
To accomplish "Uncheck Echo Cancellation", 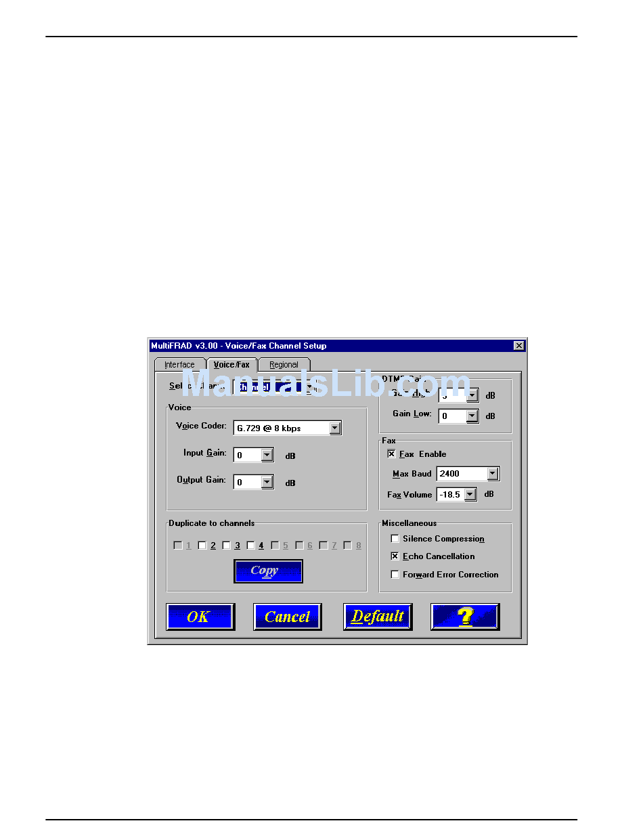I will coord(395,556).
